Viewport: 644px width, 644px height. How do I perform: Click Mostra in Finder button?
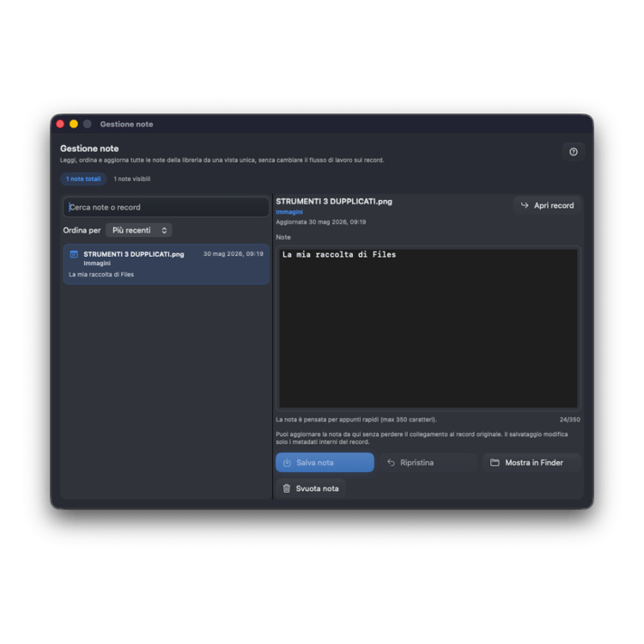532,463
